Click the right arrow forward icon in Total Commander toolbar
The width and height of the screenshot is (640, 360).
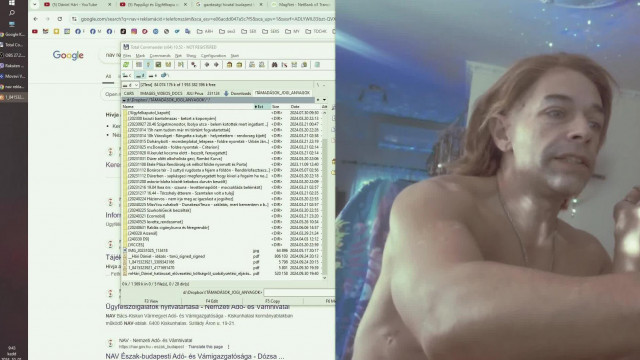coord(216,65)
